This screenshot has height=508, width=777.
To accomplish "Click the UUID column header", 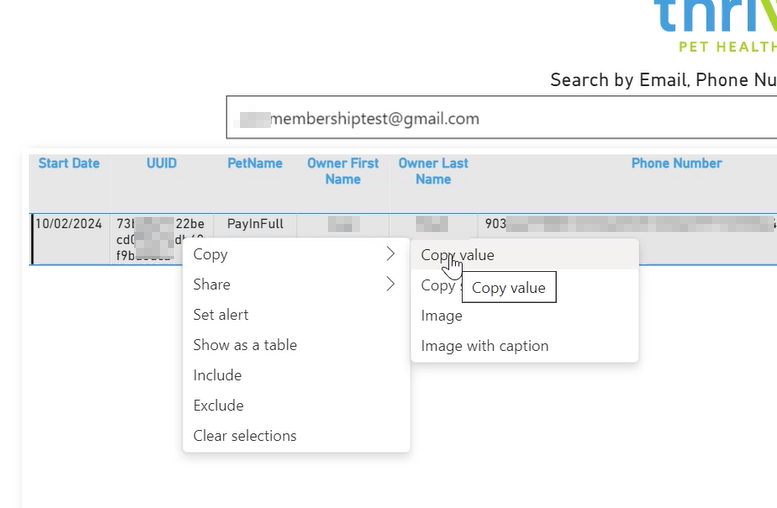I will coord(161,163).
